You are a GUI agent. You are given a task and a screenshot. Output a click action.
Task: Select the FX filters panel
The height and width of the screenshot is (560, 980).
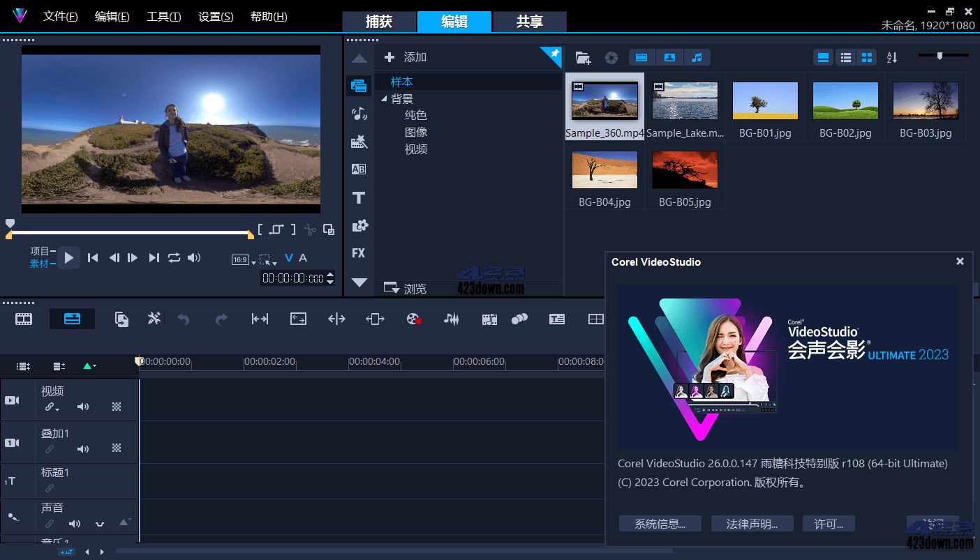359,252
